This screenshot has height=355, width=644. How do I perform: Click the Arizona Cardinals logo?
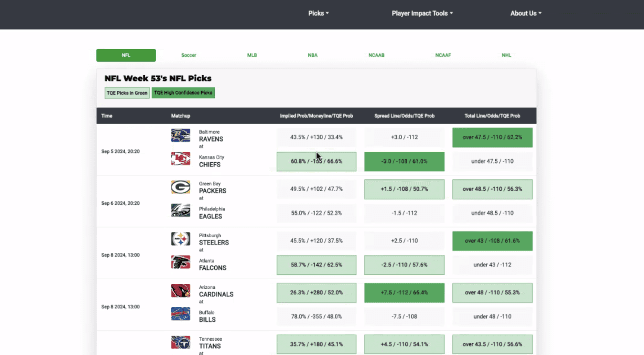click(x=181, y=291)
